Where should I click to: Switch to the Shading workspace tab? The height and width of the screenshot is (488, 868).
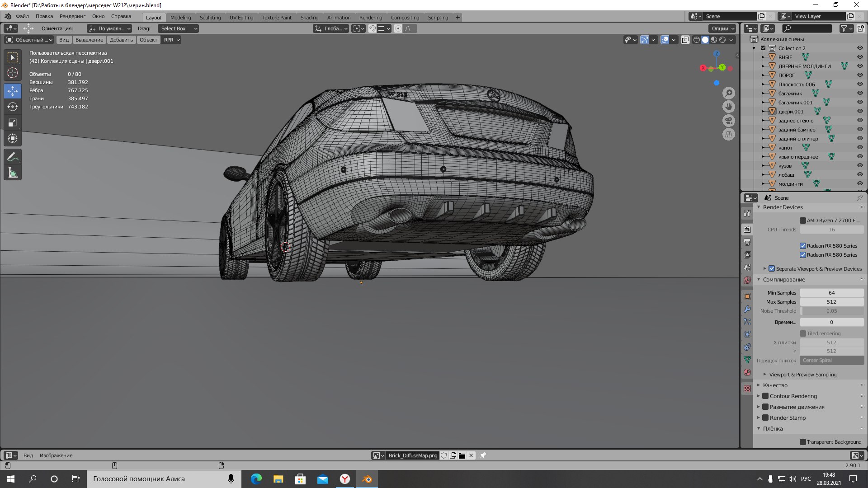coord(309,18)
